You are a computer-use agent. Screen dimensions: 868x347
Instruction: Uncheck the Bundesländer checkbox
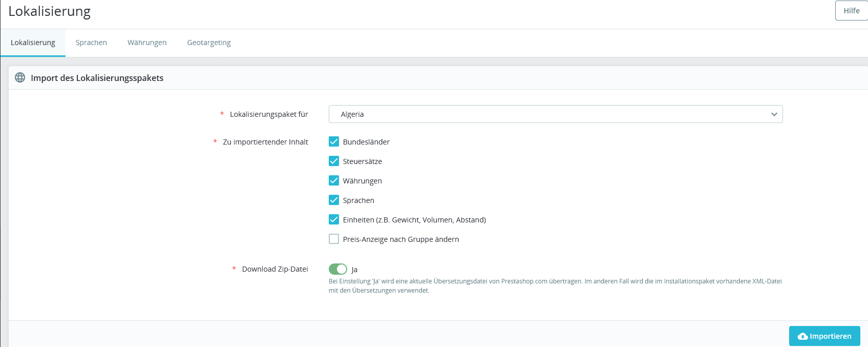tap(334, 141)
